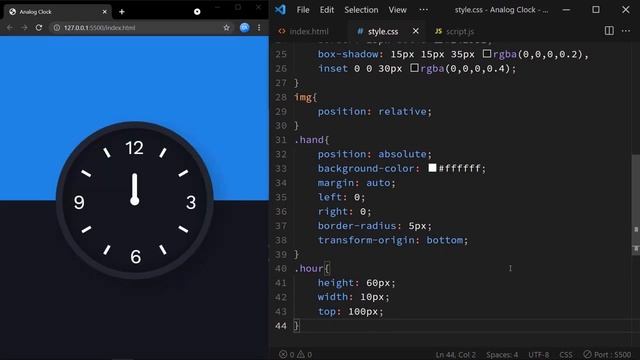Screen dimensions: 640x360
Task: Click the browser back arrow
Action: pos(10,28)
